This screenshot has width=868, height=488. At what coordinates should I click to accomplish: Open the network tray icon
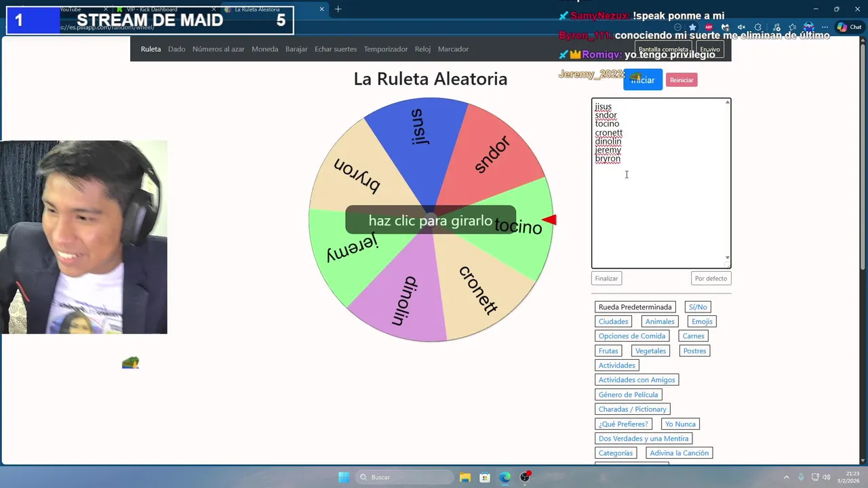[815, 477]
